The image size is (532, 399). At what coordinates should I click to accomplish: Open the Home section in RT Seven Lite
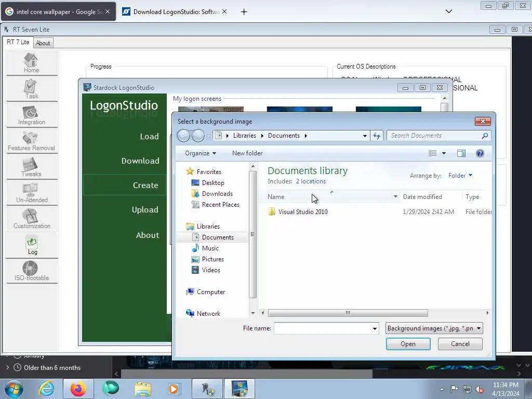coord(32,63)
